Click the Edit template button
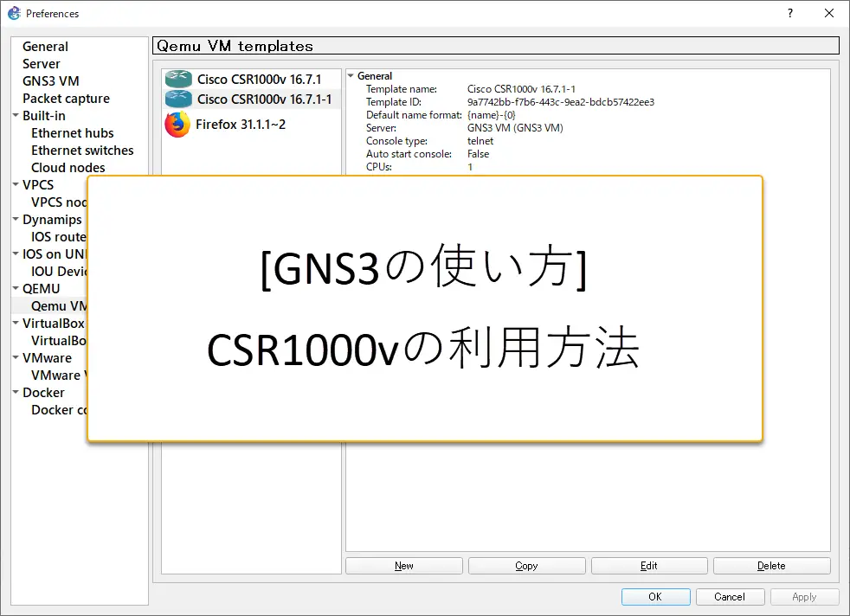The width and height of the screenshot is (850, 616). coord(649,566)
